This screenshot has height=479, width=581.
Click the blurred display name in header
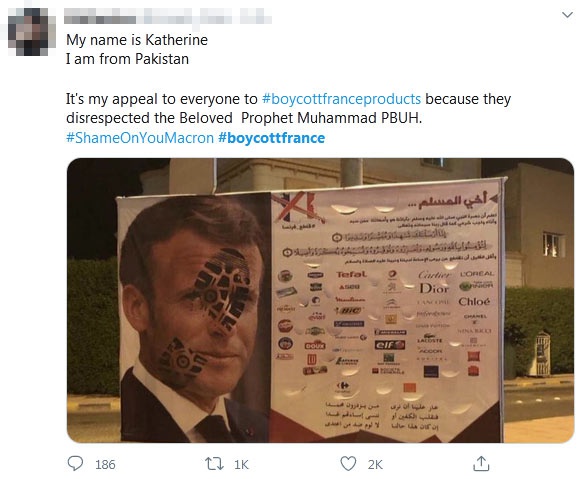(100, 16)
